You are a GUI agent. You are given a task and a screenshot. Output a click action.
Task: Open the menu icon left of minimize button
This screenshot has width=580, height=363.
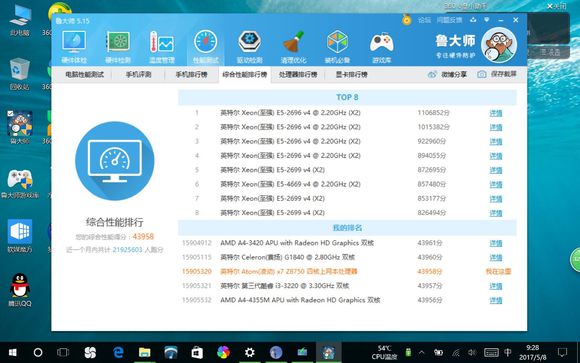click(487, 20)
